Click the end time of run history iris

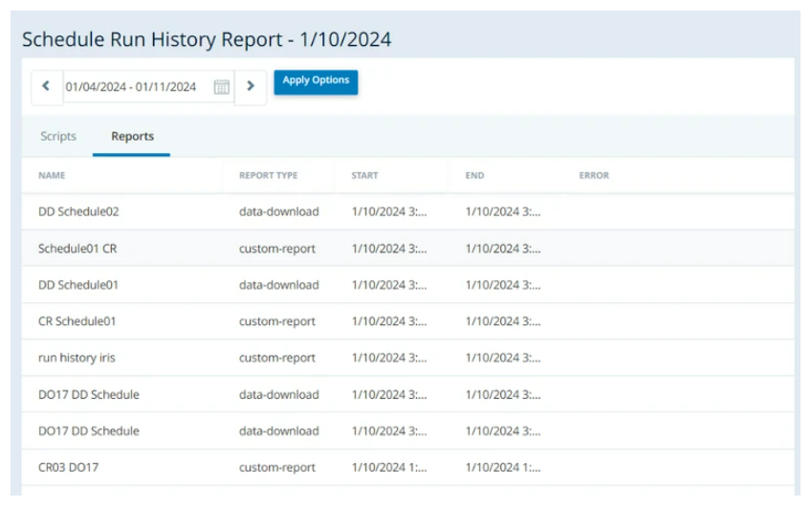[503, 358]
